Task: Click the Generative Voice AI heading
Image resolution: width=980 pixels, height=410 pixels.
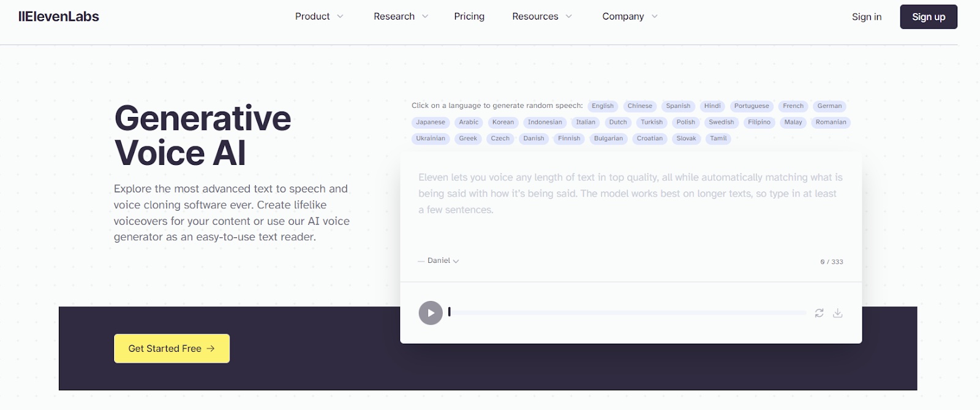Action: coord(203,135)
